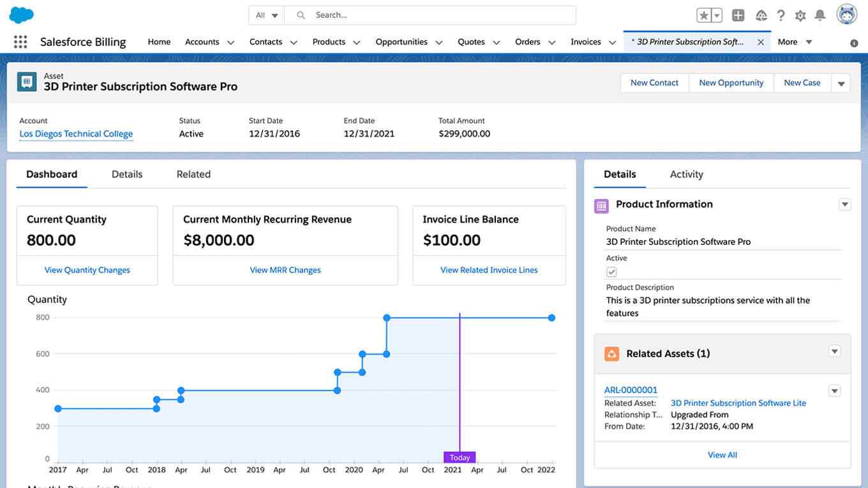Switch to the left panel Details tab
This screenshot has width=868, height=488.
coord(127,174)
